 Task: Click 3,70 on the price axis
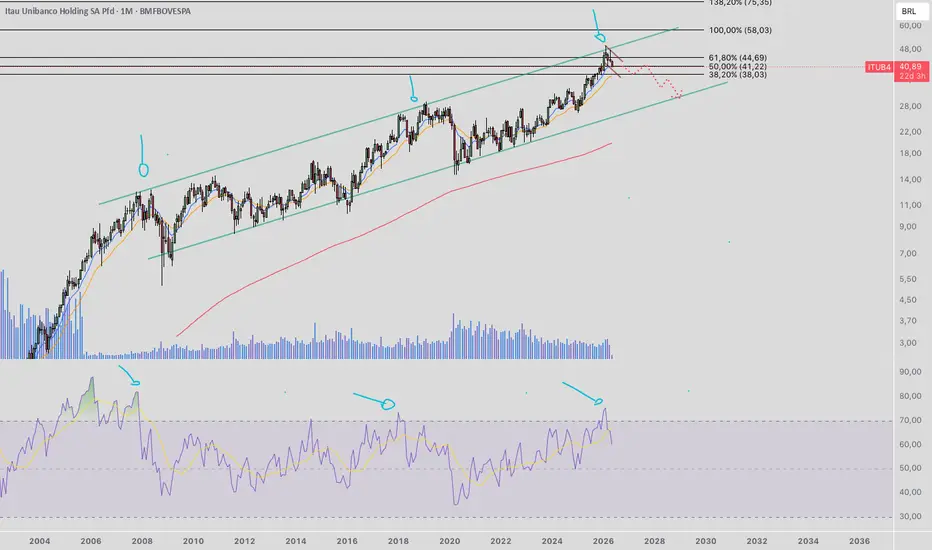(x=908, y=321)
